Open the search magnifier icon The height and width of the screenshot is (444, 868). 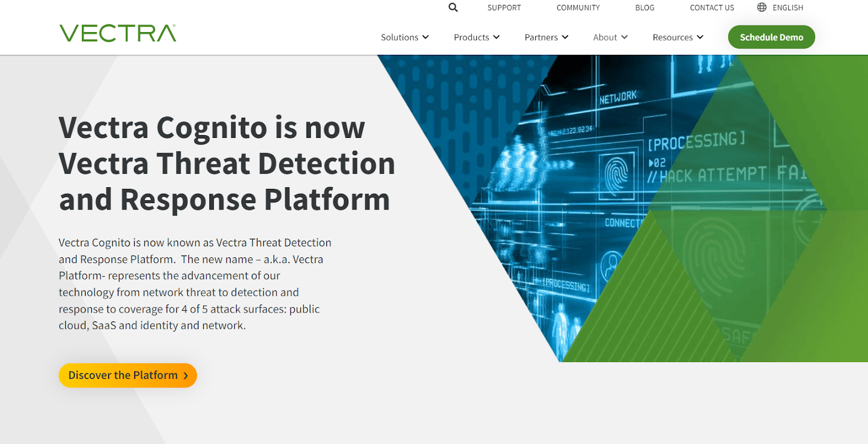[453, 8]
